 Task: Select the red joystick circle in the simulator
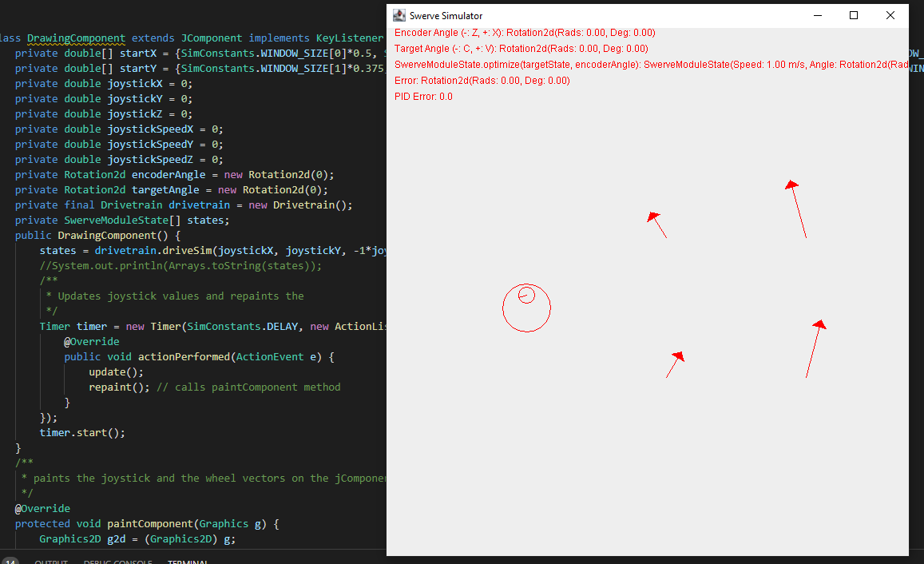[x=527, y=308]
